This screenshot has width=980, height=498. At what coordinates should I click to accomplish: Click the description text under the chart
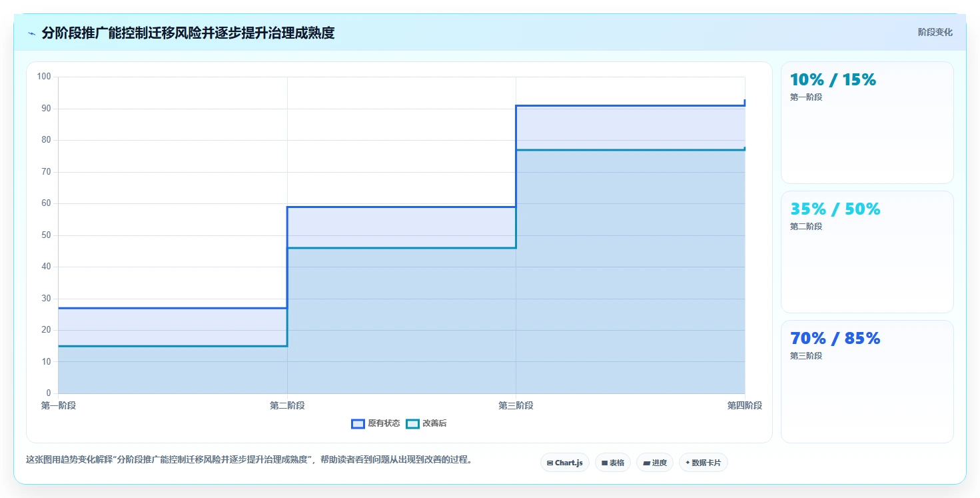tap(248, 459)
